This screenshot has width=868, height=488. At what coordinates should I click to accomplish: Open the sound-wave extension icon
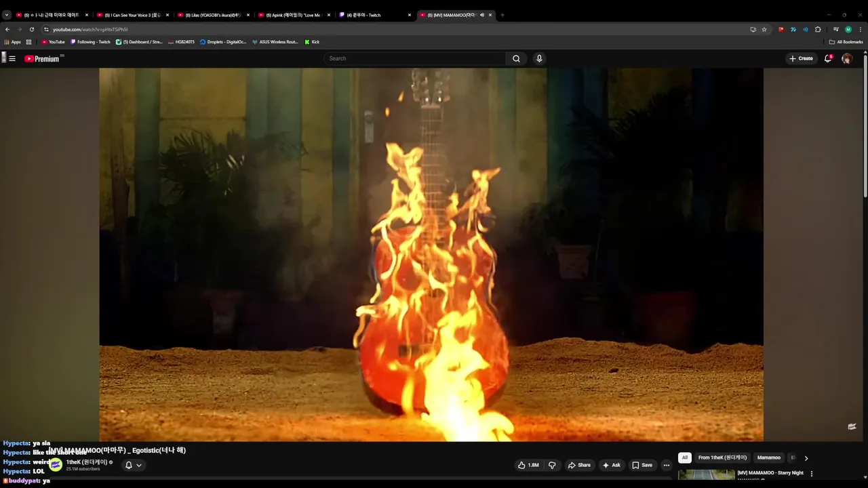(x=806, y=29)
